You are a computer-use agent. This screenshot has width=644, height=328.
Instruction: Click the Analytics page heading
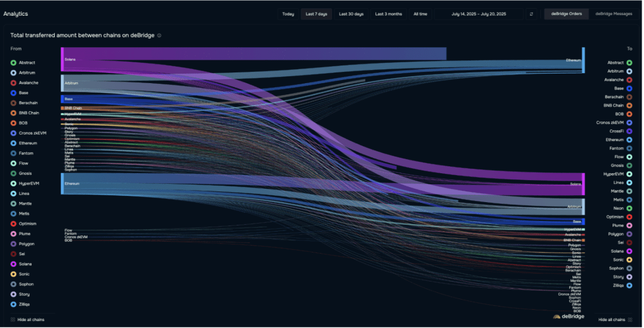pyautogui.click(x=16, y=14)
